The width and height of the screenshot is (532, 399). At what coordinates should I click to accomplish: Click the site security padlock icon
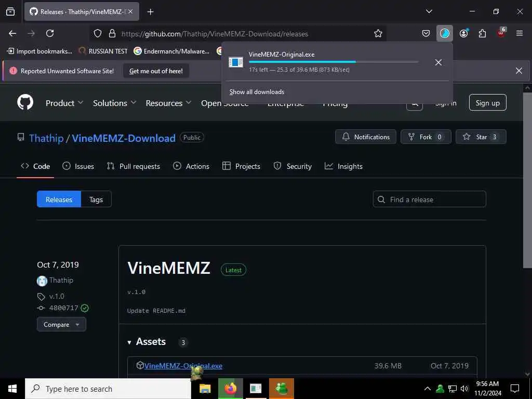pyautogui.click(x=112, y=33)
